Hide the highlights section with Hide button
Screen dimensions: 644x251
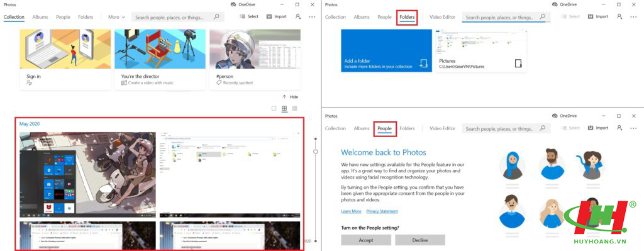click(290, 97)
